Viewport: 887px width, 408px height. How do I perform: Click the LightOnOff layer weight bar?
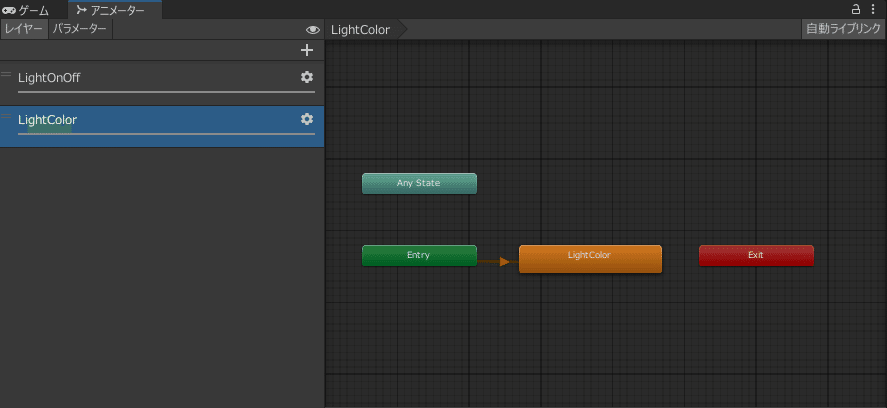pyautogui.click(x=166, y=92)
